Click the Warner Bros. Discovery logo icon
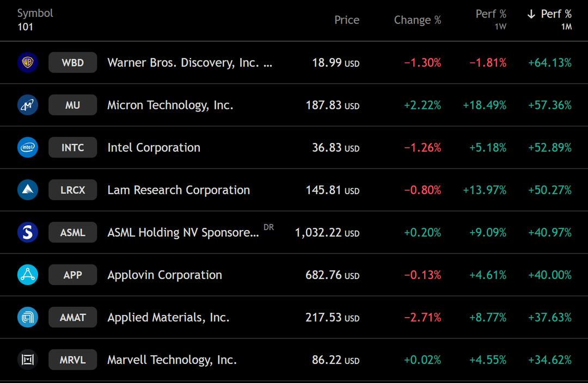Screen dimensions: 588x383 pos(27,63)
